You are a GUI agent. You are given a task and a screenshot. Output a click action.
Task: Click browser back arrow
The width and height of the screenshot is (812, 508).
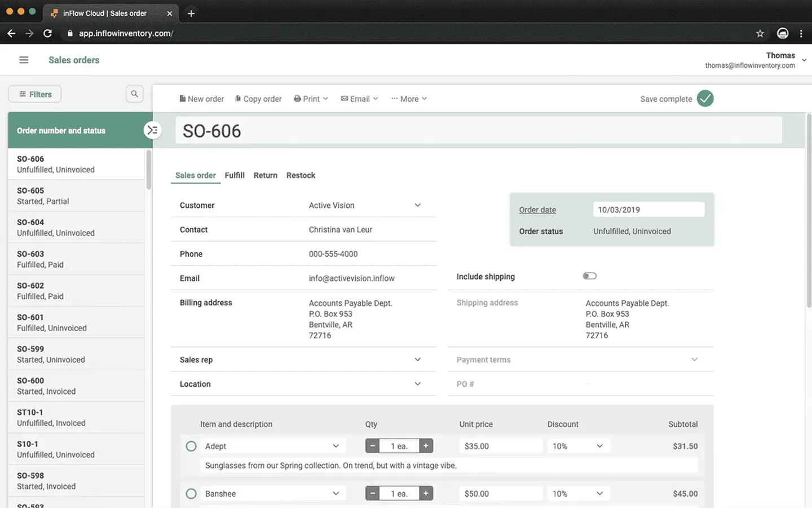pos(11,33)
